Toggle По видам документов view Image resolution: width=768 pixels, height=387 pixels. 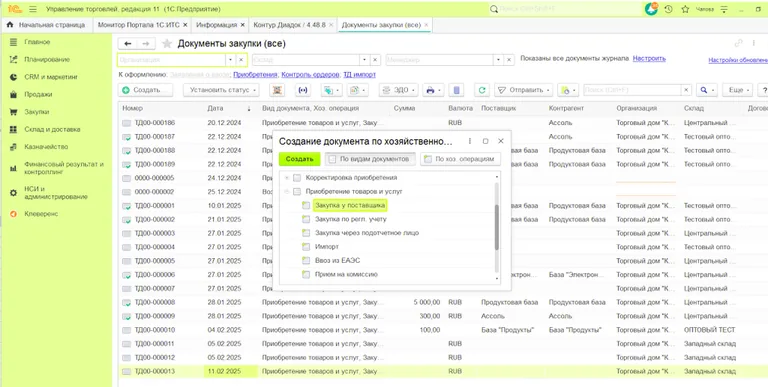point(370,159)
